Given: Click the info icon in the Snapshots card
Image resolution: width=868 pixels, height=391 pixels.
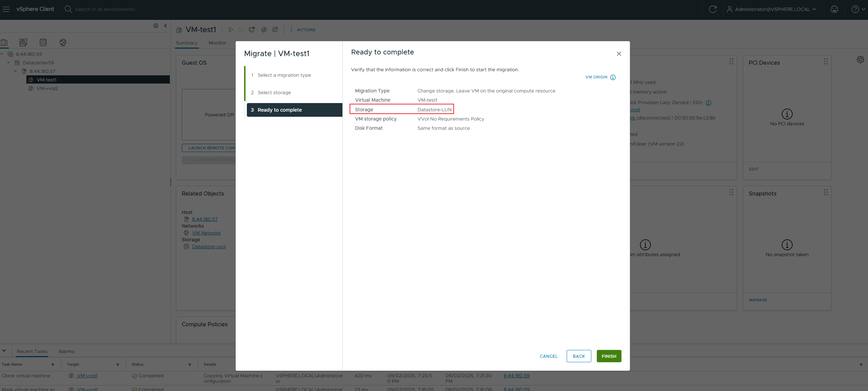Looking at the screenshot, I should (x=787, y=245).
